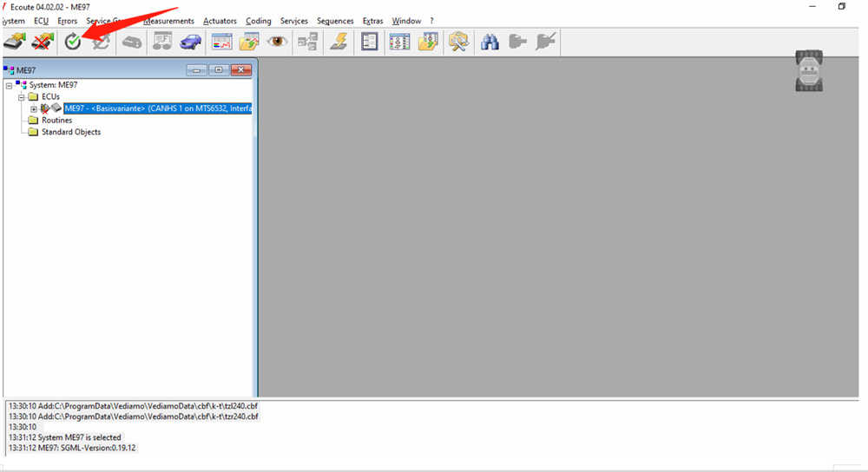
Task: Select the Routines folder
Action: [56, 121]
